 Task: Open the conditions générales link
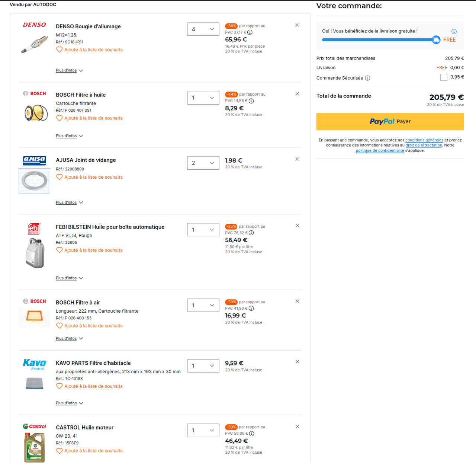coord(424,140)
